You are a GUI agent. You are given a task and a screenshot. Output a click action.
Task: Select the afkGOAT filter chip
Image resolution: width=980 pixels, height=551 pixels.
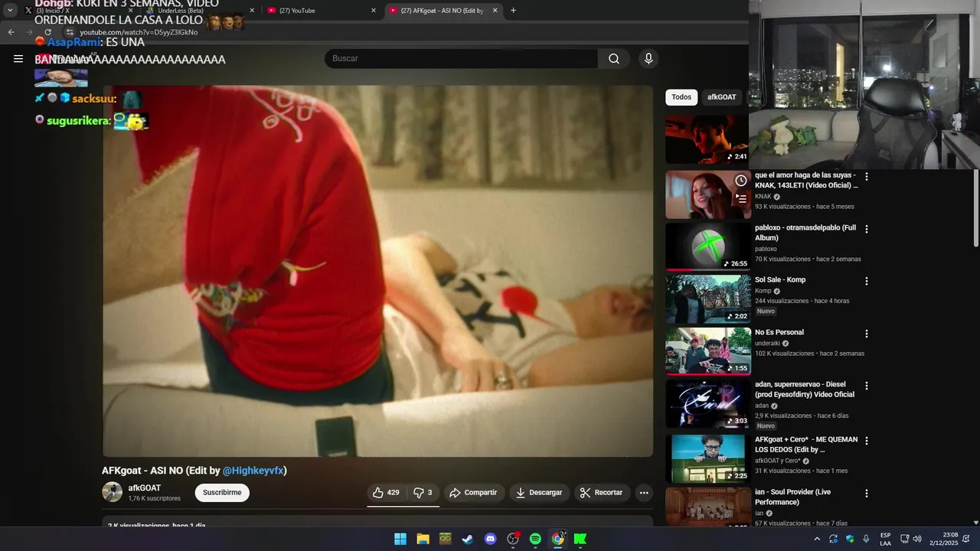[x=721, y=97]
